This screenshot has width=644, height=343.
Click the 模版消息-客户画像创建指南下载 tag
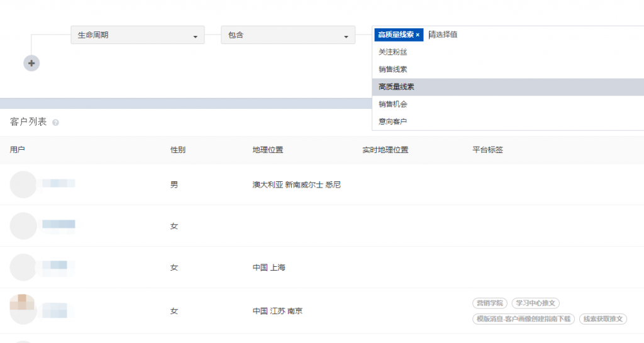tap(523, 319)
